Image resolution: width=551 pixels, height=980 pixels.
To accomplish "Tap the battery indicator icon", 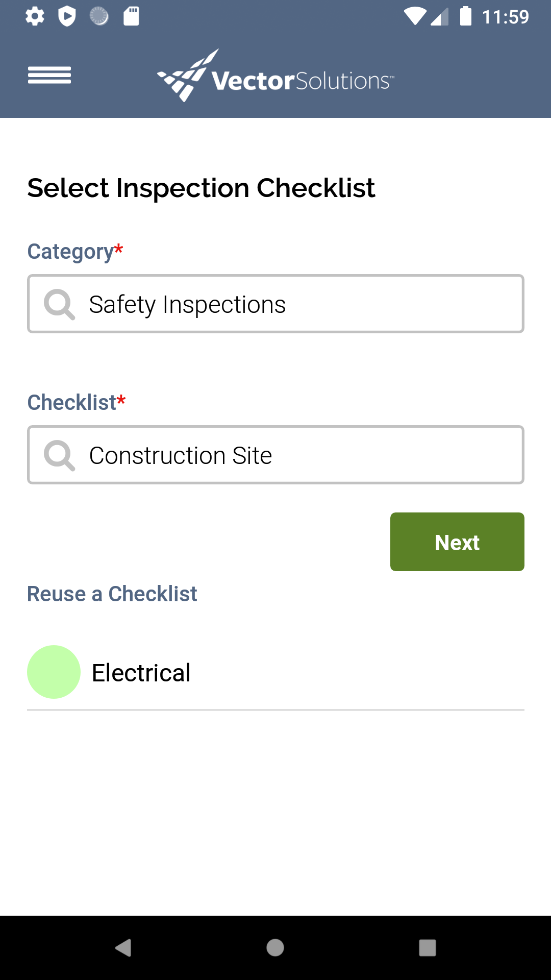I will point(466,16).
